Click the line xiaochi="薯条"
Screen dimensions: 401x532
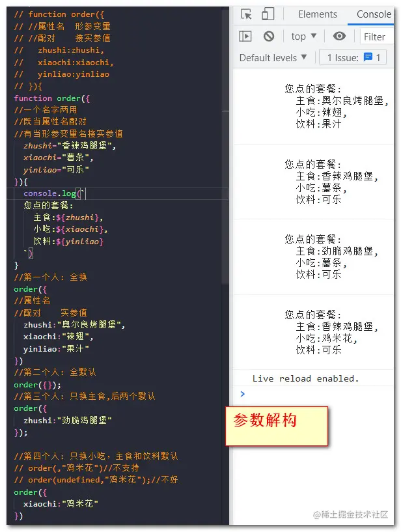point(59,158)
